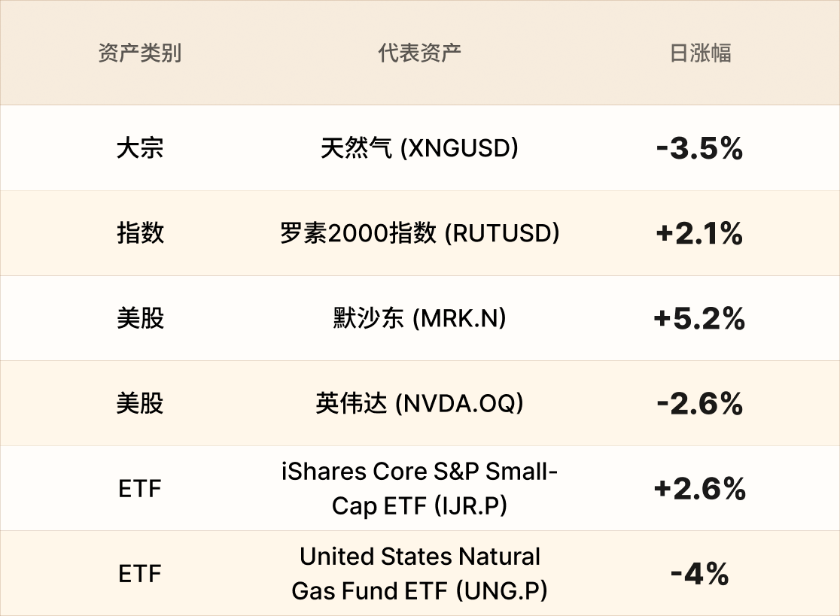The width and height of the screenshot is (840, 616).
Task: Click the +2.1% daily change value
Action: point(699,234)
